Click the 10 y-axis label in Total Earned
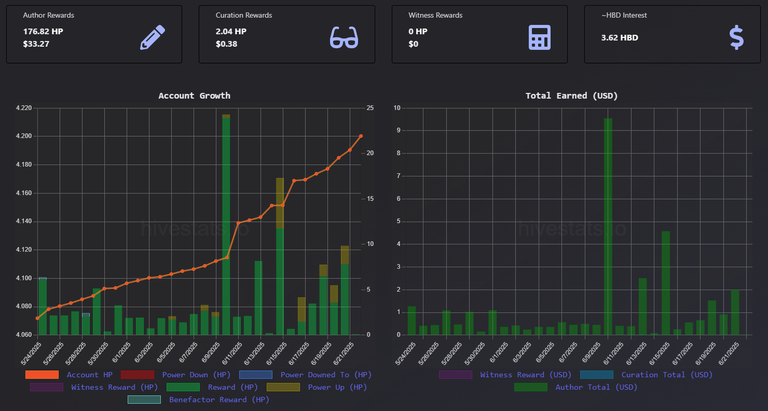The image size is (768, 411). tap(397, 108)
